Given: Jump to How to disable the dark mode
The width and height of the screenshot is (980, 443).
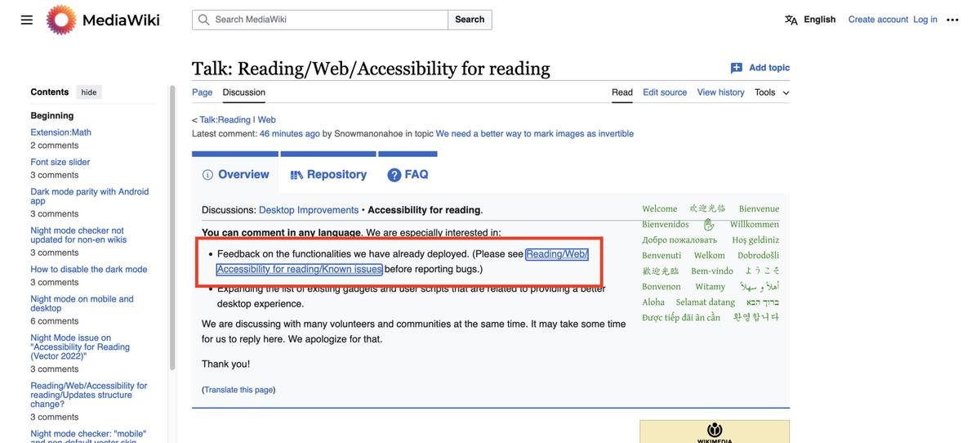Looking at the screenshot, I should tap(89, 269).
